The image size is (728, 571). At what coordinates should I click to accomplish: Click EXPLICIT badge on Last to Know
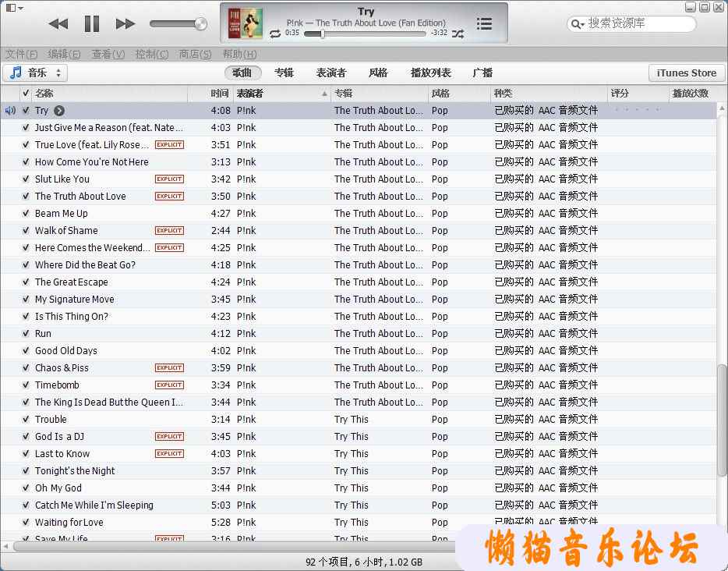click(x=169, y=453)
